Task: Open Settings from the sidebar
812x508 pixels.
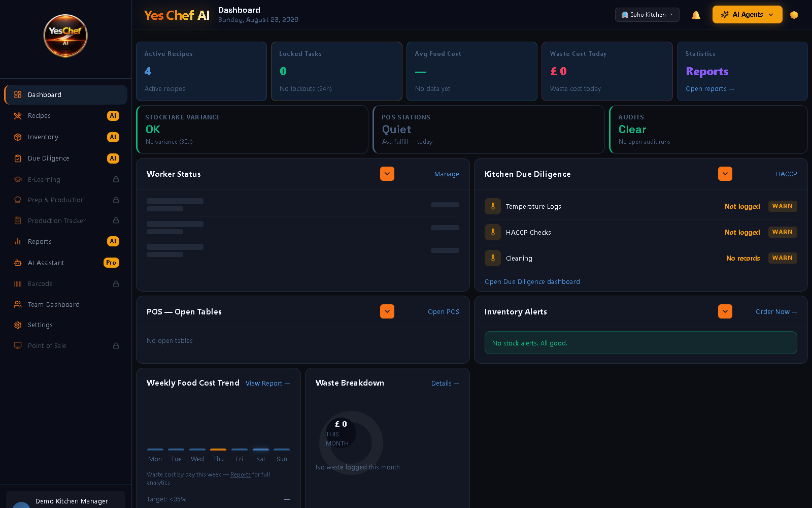Action: [x=65, y=325]
